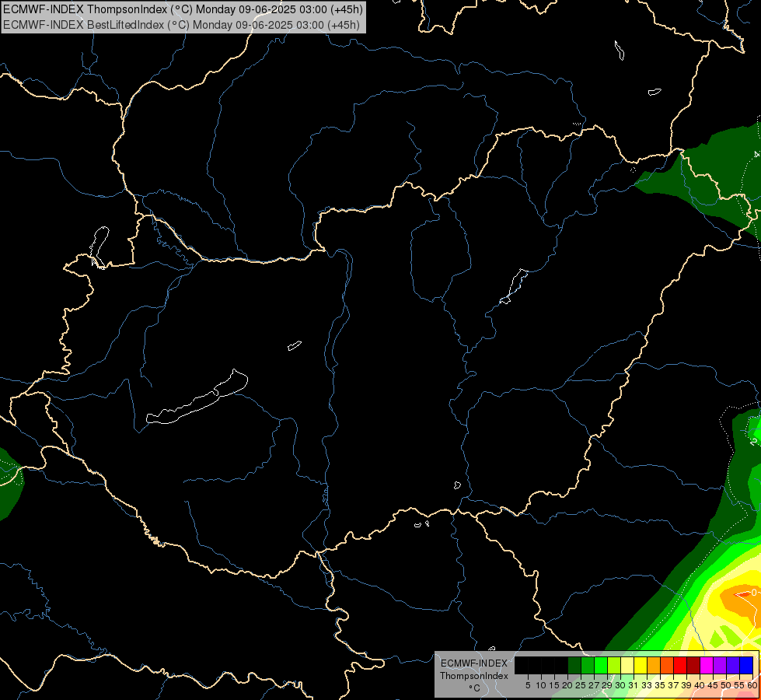Click the contour label 0 inside the orange area

click(x=754, y=592)
